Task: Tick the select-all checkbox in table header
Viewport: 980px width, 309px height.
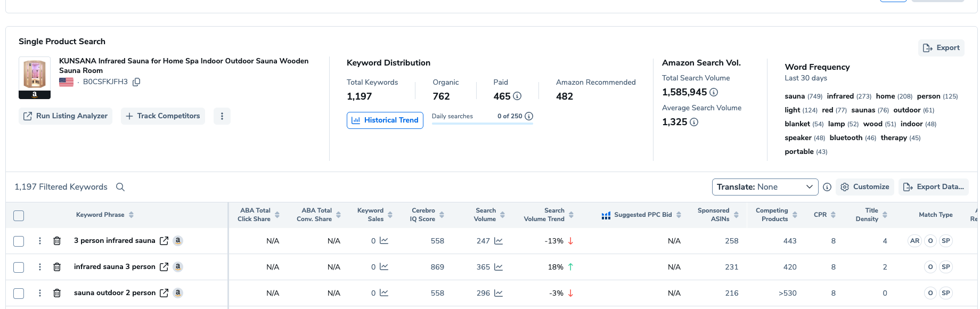Action: click(19, 216)
